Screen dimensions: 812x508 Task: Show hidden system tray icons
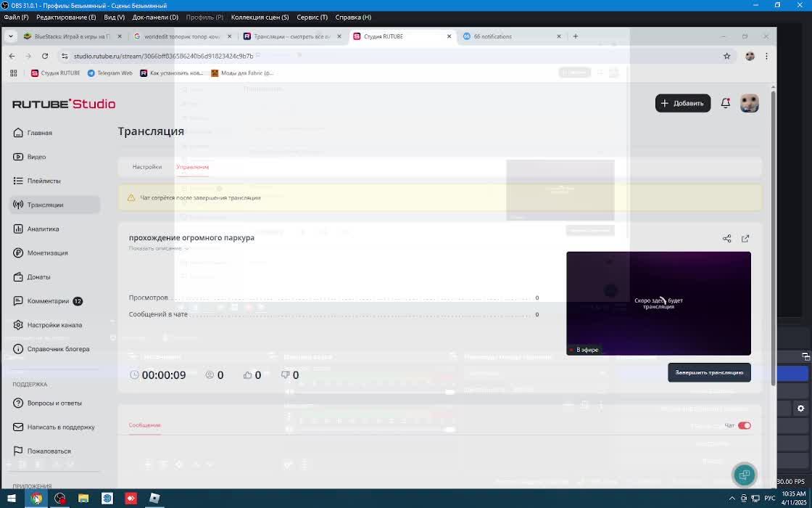732,499
